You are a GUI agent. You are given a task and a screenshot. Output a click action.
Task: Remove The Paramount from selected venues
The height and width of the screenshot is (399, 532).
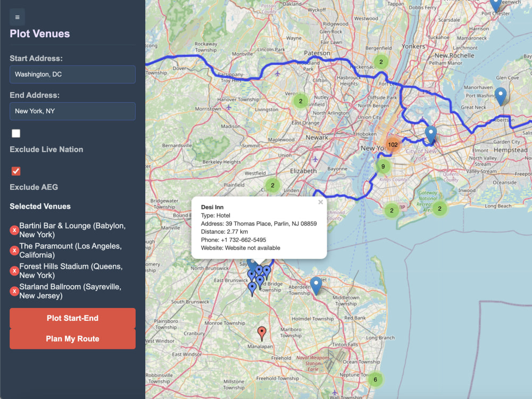tap(14, 251)
